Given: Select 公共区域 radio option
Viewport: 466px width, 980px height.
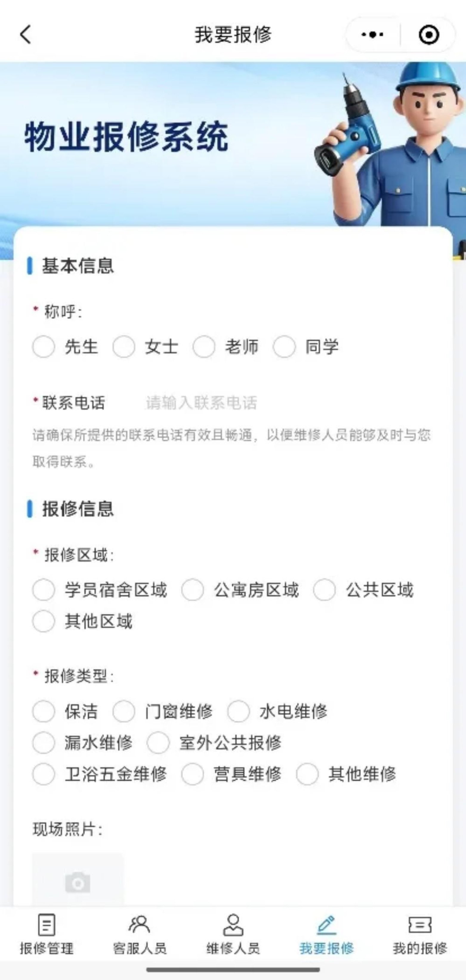Looking at the screenshot, I should 324,590.
